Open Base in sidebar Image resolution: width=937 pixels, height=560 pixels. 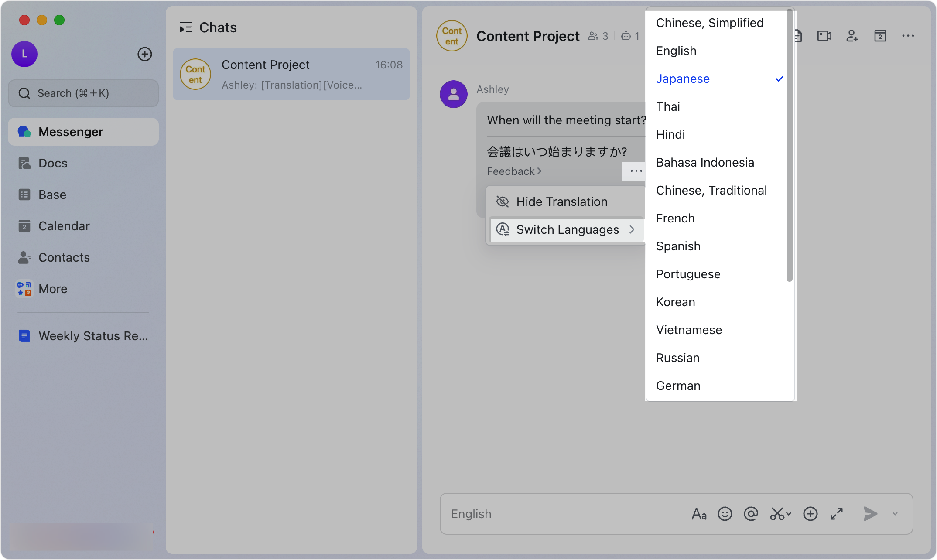pos(83,195)
